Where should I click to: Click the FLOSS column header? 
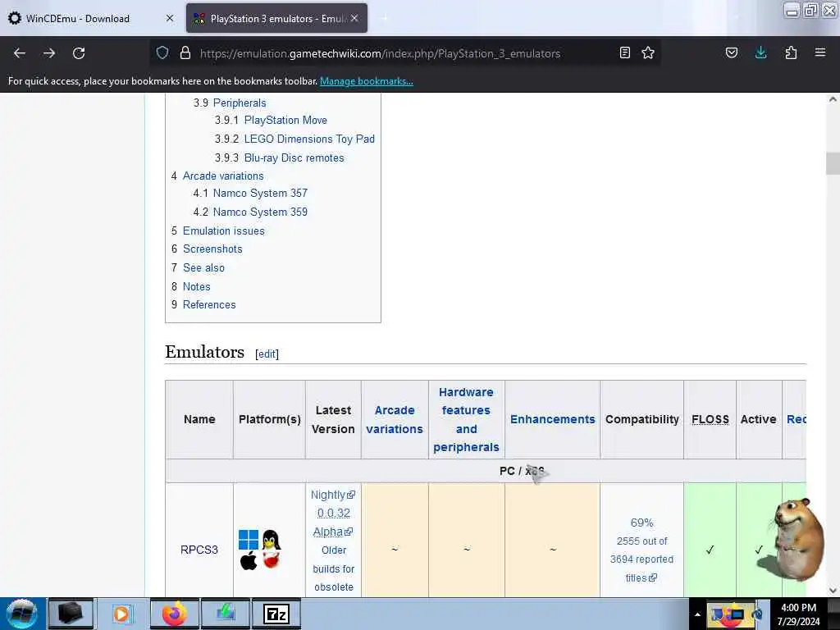click(710, 419)
